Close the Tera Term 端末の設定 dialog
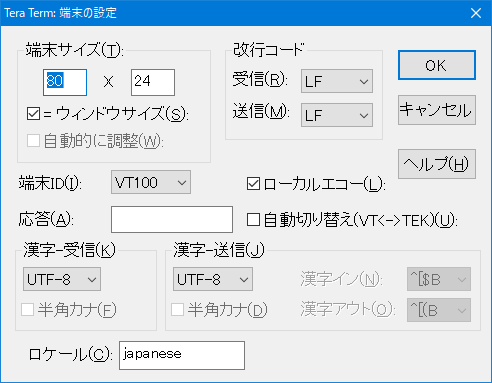The image size is (492, 383). 476,13
